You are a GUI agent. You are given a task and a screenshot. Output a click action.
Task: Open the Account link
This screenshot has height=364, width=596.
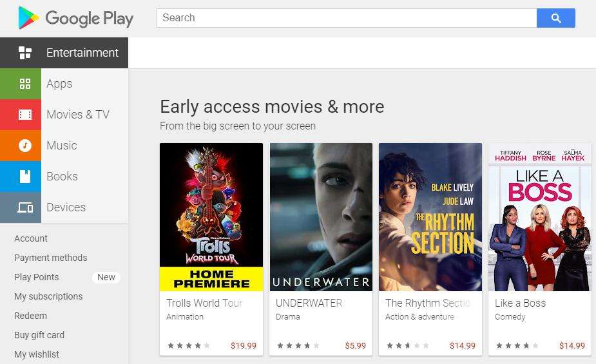[x=31, y=238]
